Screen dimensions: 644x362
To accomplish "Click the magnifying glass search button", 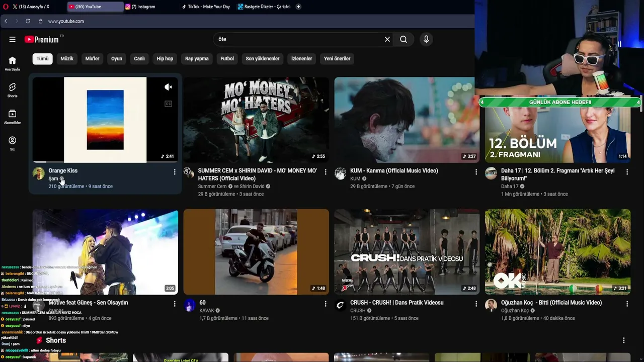I will point(404,39).
